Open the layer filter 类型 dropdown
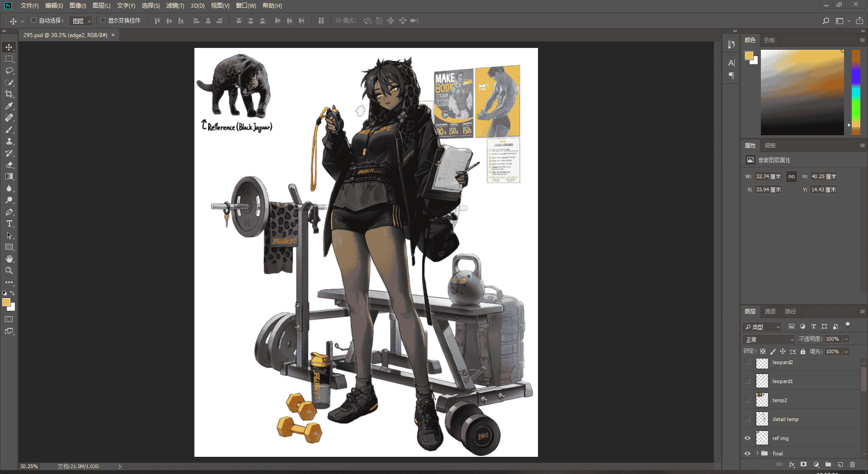This screenshot has height=474, width=868. coord(762,327)
